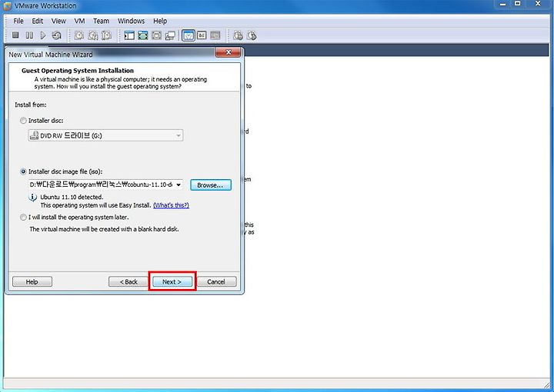This screenshot has width=554, height=392.
Task: Close the New Virtual Machine Wizard dialog
Action: pyautogui.click(x=229, y=52)
